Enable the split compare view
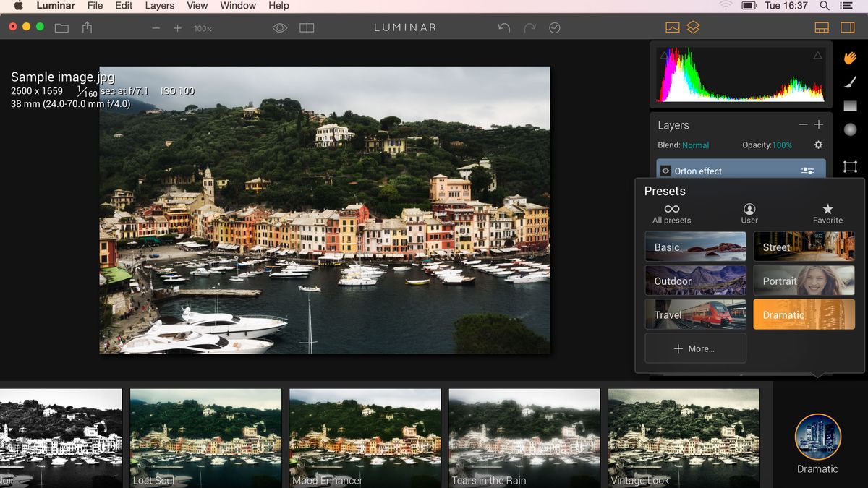 (307, 27)
